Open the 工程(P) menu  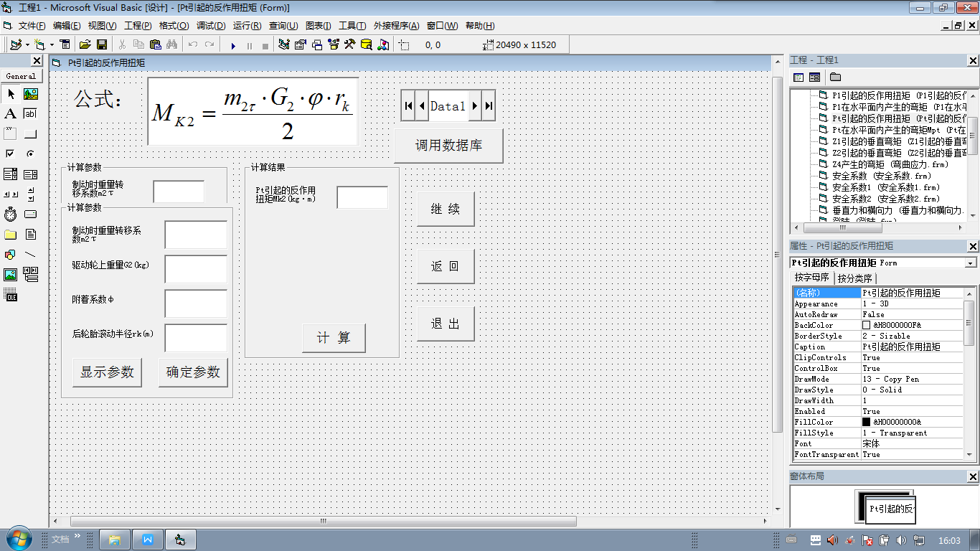point(138,26)
